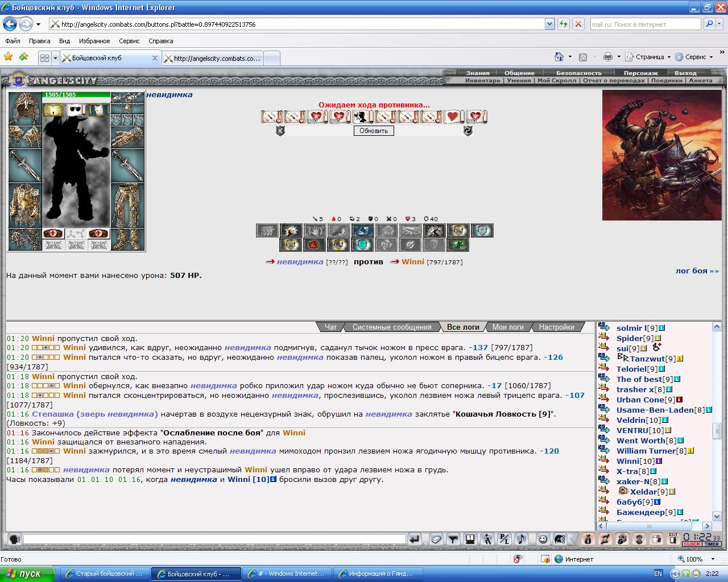This screenshot has width=728, height=582.
Task: Click the smiley emoticons chat icon
Action: tap(543, 539)
